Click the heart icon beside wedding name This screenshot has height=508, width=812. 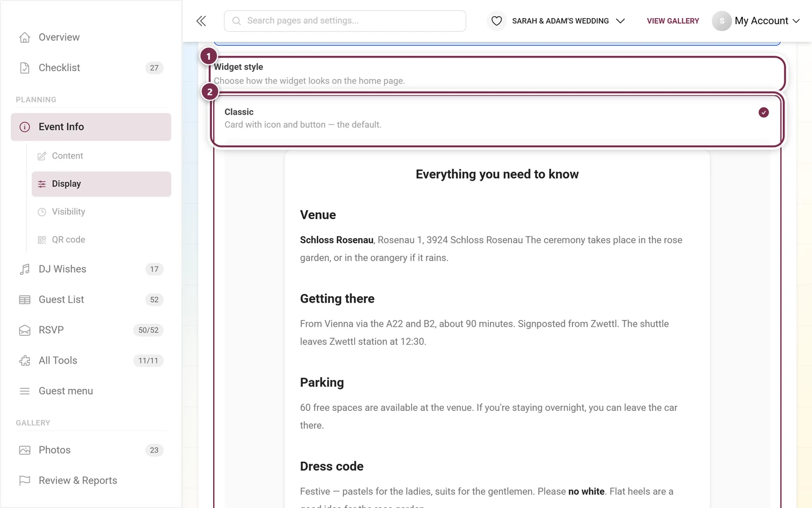[x=497, y=21]
